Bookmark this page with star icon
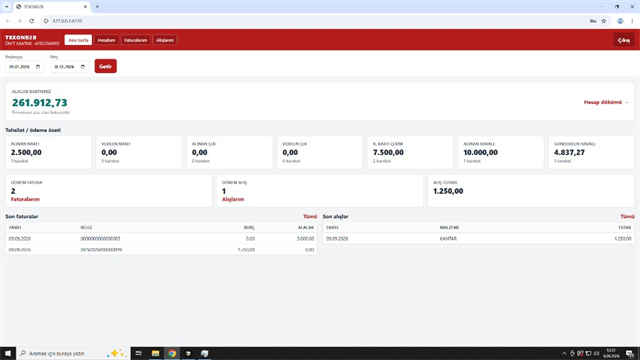This screenshot has height=360, width=640. pyautogui.click(x=604, y=21)
